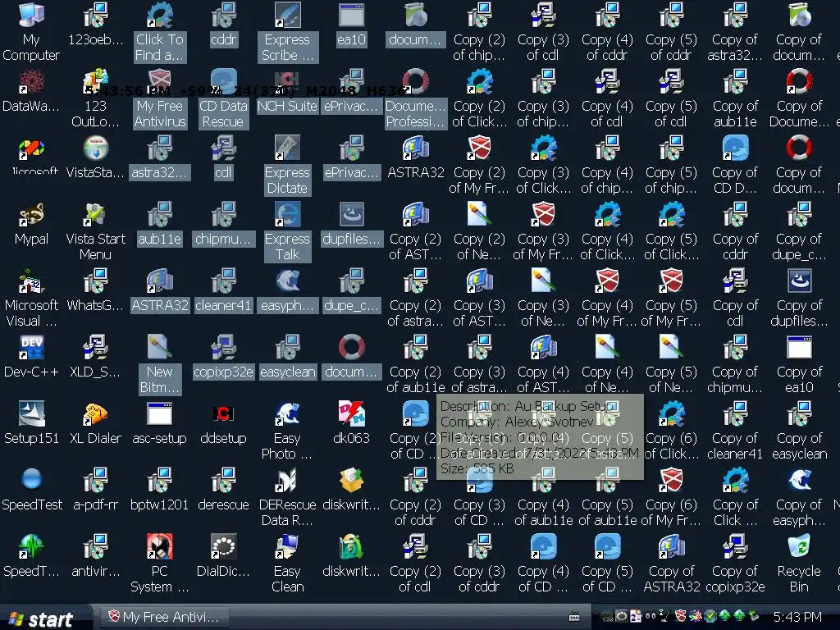Select the asc-setup window icon
Viewport: 840px width, 630px height.
coord(159,414)
